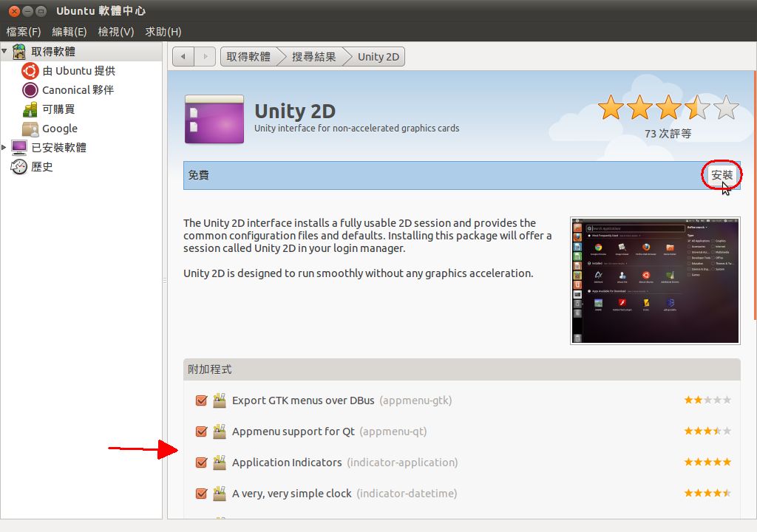Click the History (歷史) clock icon
This screenshot has width=757, height=532.
click(18, 167)
